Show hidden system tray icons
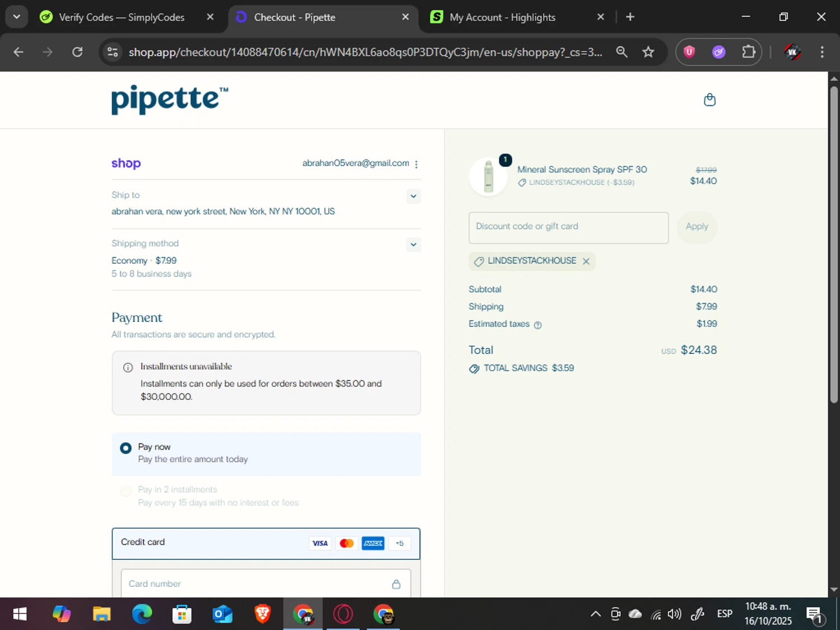840x630 pixels. (x=596, y=614)
